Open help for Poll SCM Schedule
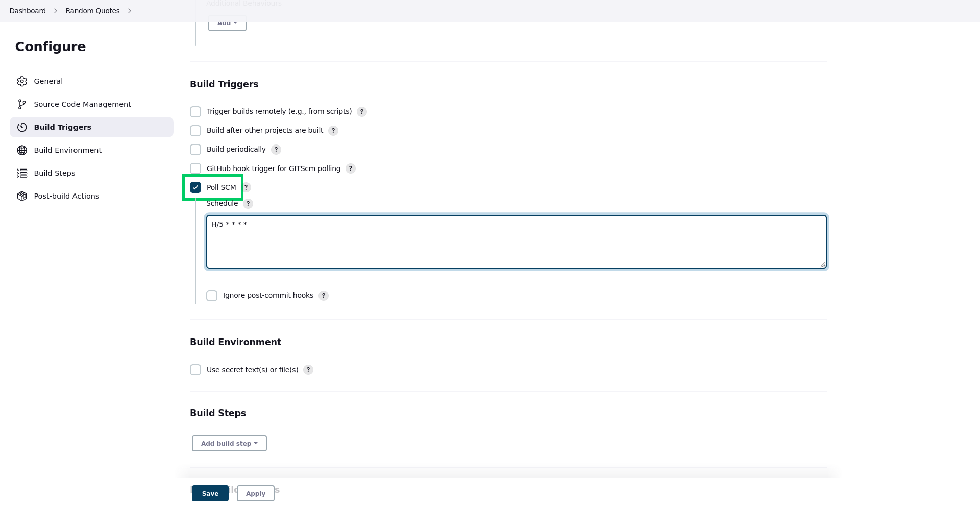Viewport: 980px width, 508px height. pos(248,204)
